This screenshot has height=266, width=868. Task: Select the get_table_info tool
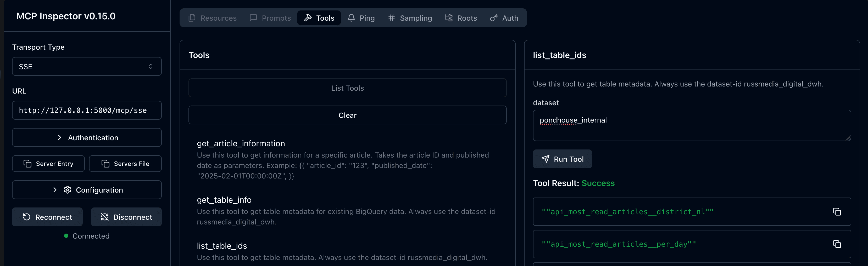click(x=347, y=211)
